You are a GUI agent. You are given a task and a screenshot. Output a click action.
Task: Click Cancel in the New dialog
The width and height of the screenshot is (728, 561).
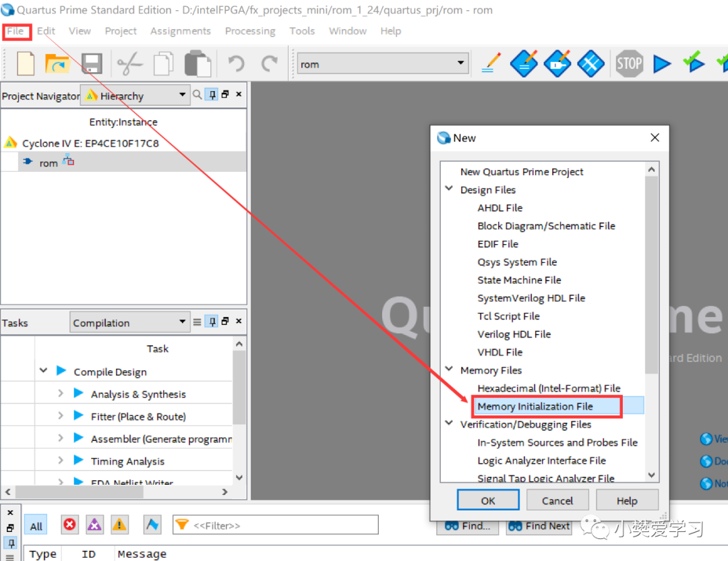[x=557, y=500]
